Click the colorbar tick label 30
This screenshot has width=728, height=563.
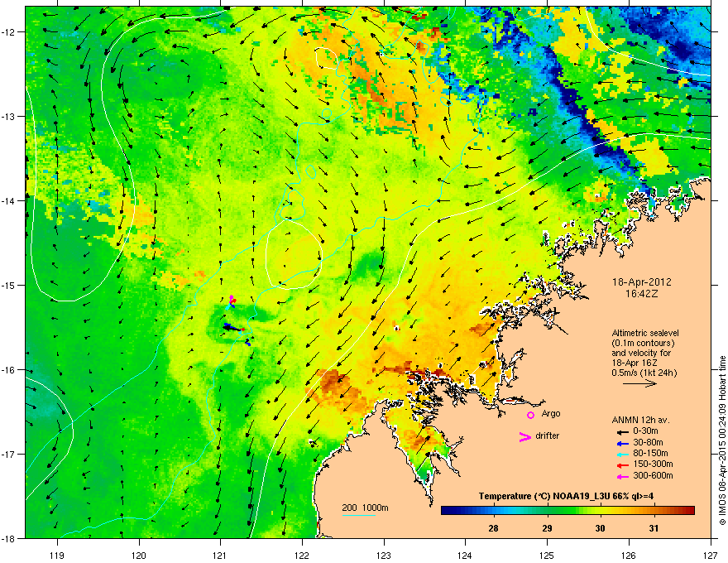[601, 528]
